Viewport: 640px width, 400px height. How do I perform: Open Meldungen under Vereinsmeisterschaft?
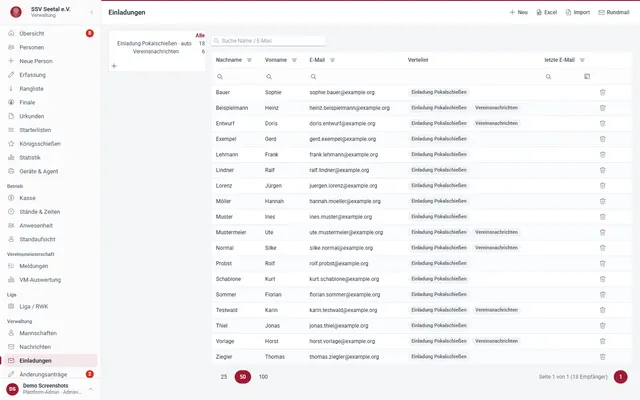pos(50,266)
